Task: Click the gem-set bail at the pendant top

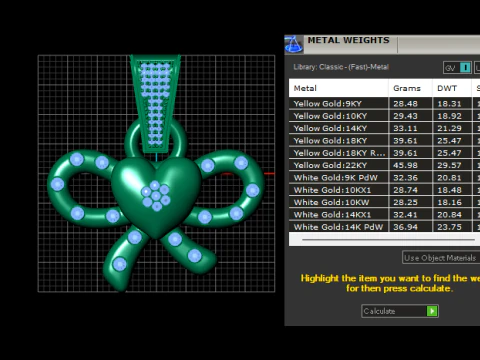Action: coord(155,103)
